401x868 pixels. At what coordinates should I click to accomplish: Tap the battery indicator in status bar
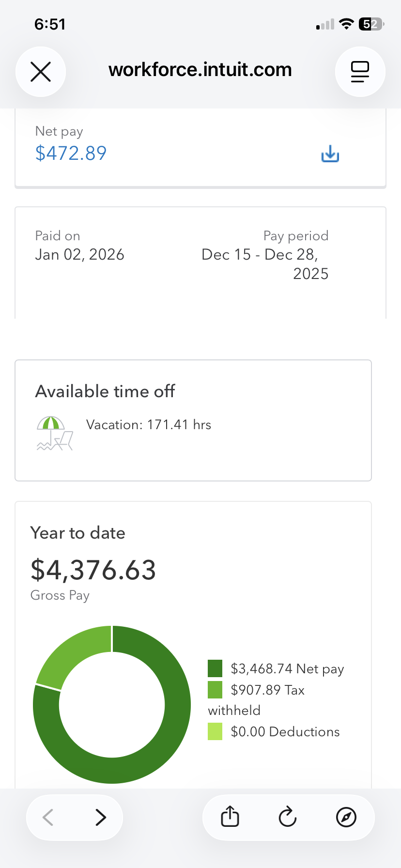tap(371, 24)
